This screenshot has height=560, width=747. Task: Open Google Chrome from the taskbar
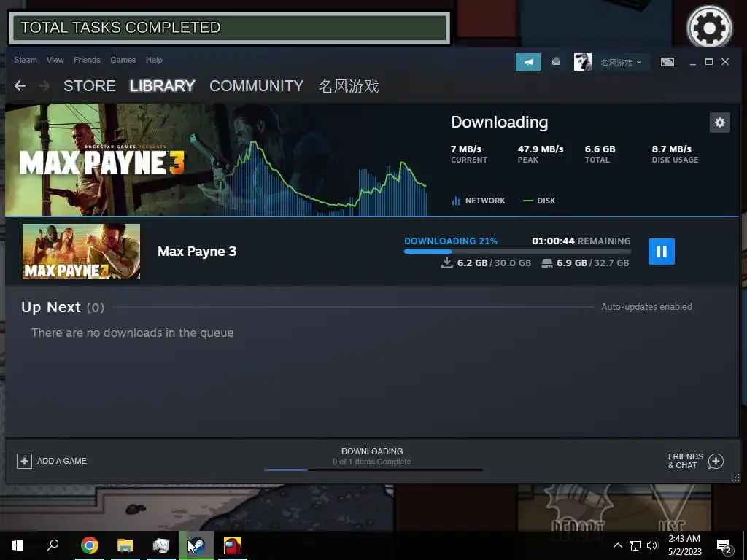point(90,545)
